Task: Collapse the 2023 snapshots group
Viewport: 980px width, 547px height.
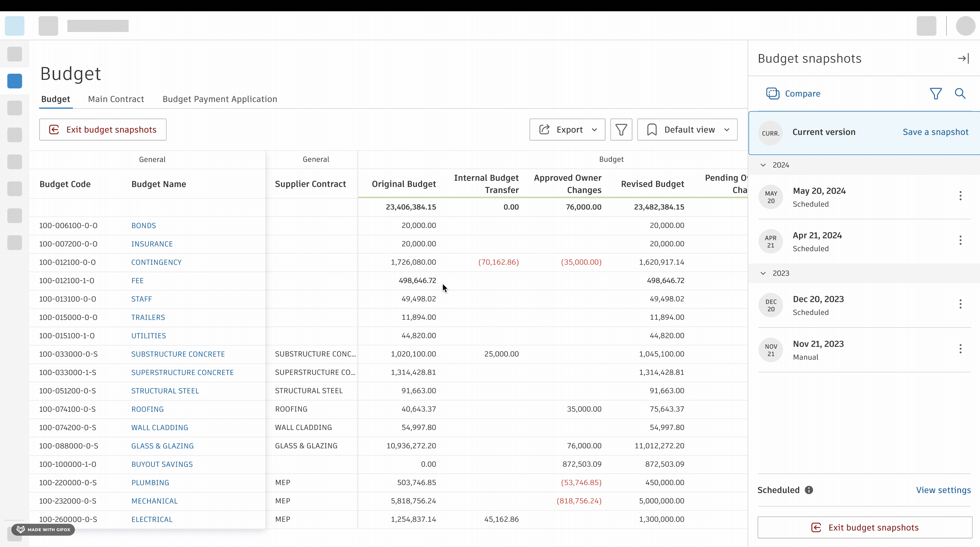Action: coord(763,273)
